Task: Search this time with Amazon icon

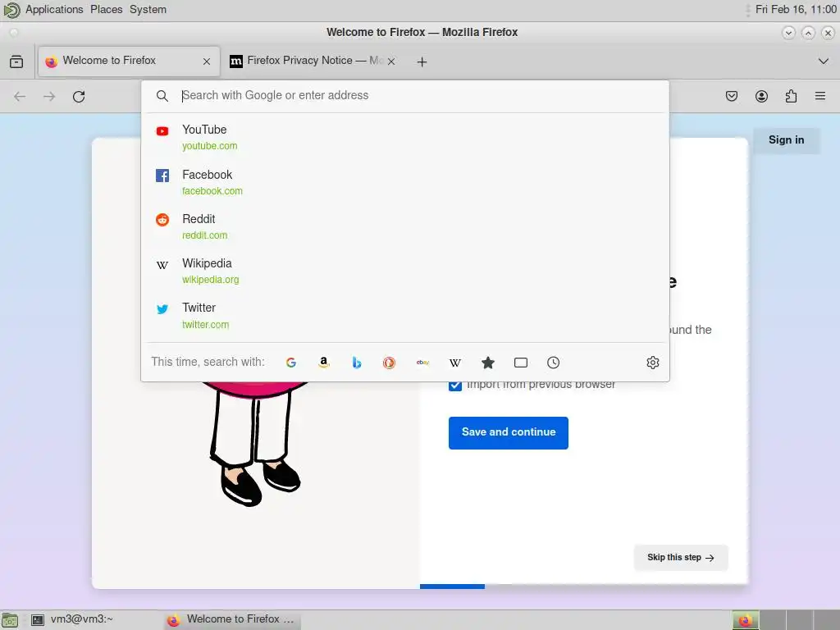Action: tap(323, 363)
